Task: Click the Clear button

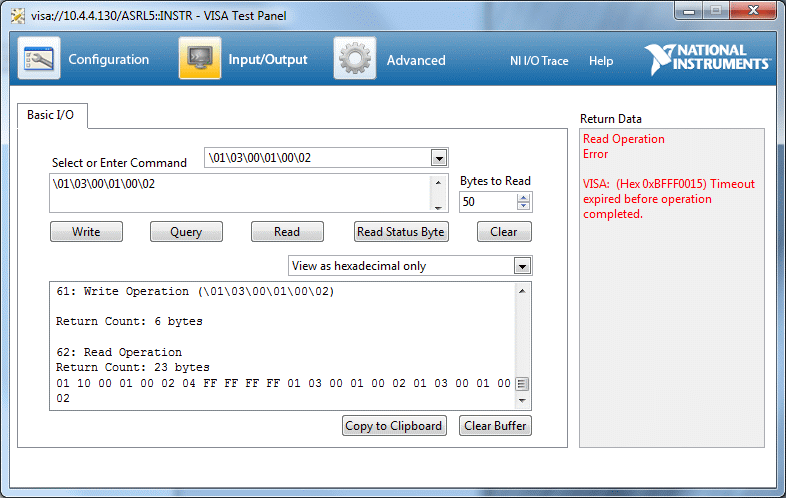Action: (504, 232)
